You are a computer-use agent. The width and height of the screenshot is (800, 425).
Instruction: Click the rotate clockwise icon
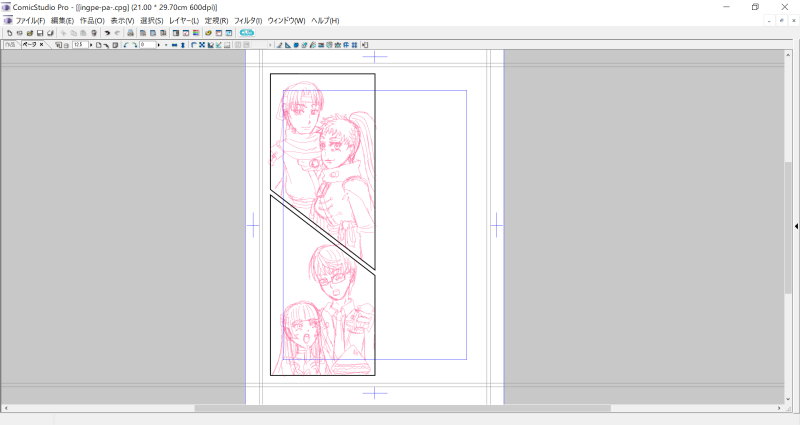[x=135, y=45]
